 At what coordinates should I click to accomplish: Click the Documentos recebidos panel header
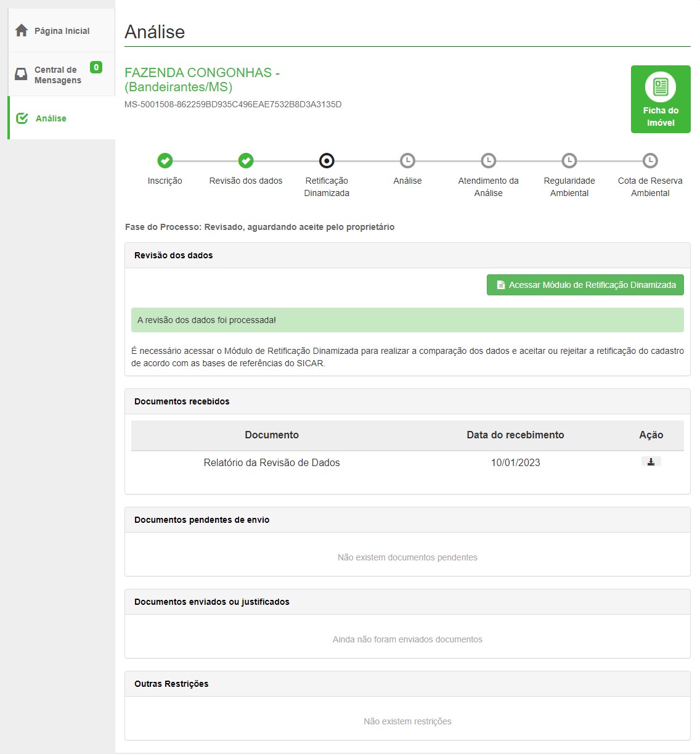tap(407, 401)
